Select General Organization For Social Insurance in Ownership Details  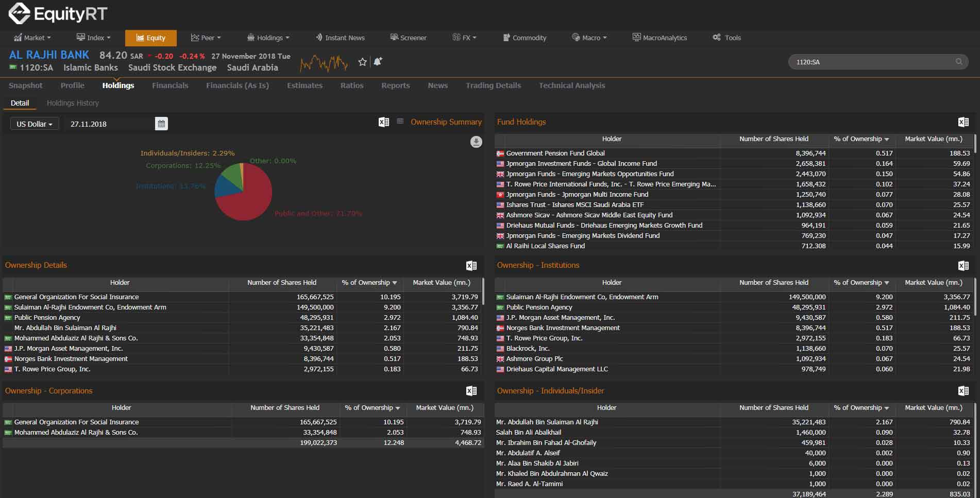(x=242, y=297)
